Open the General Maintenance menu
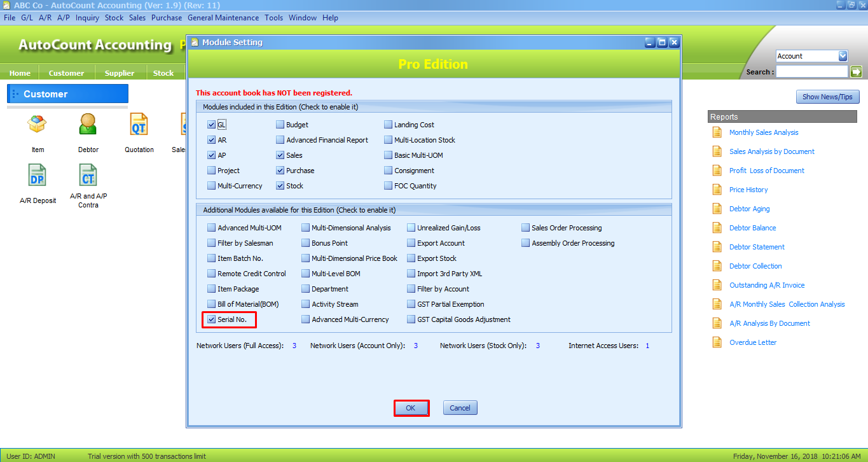The width and height of the screenshot is (868, 462). (x=223, y=18)
